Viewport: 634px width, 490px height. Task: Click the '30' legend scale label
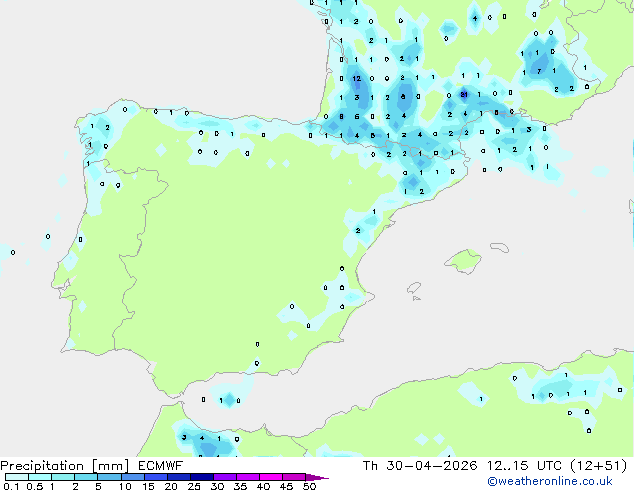pos(217,486)
